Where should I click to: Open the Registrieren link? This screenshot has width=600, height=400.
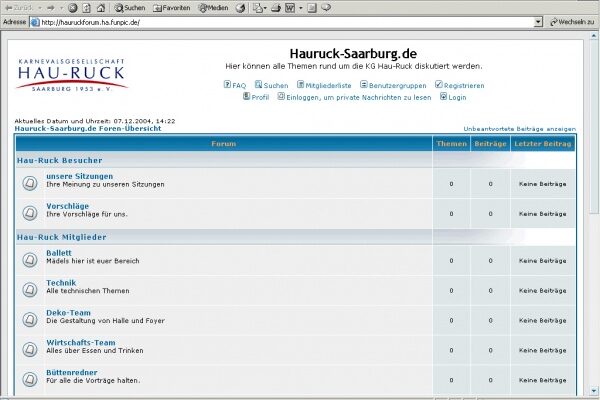pyautogui.click(x=464, y=86)
